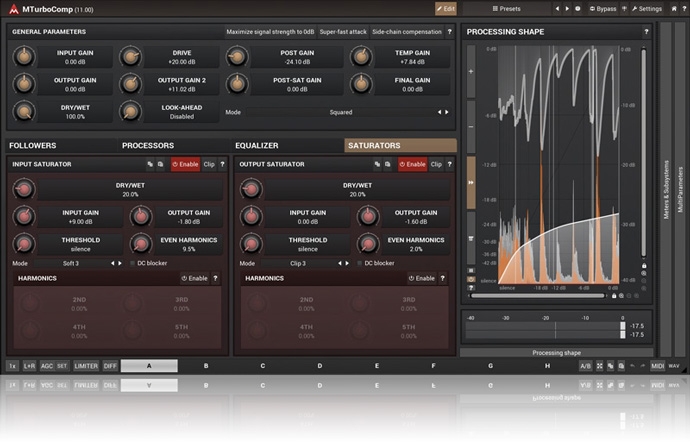Screen dimensions: 690x445
Task: Select preset slot B
Action: [x=206, y=366]
